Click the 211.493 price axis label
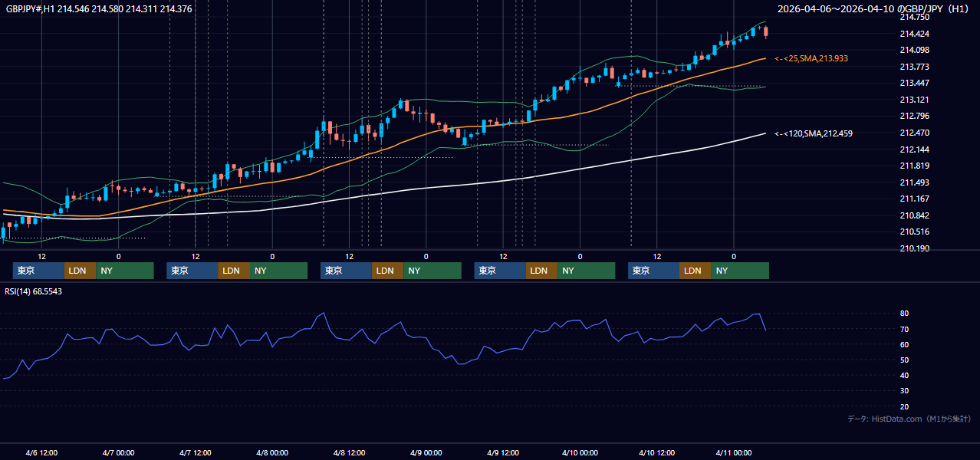Image resolution: width=980 pixels, height=460 pixels. coord(914,182)
